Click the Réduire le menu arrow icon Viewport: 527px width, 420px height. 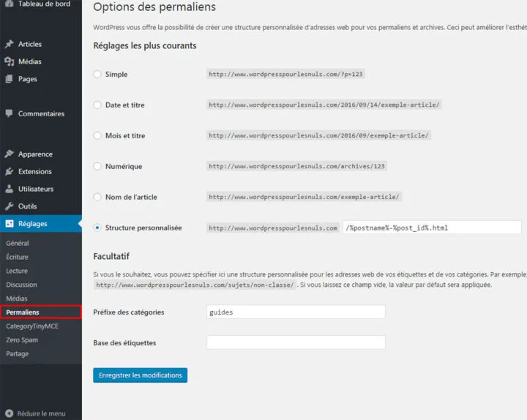pos(9,413)
